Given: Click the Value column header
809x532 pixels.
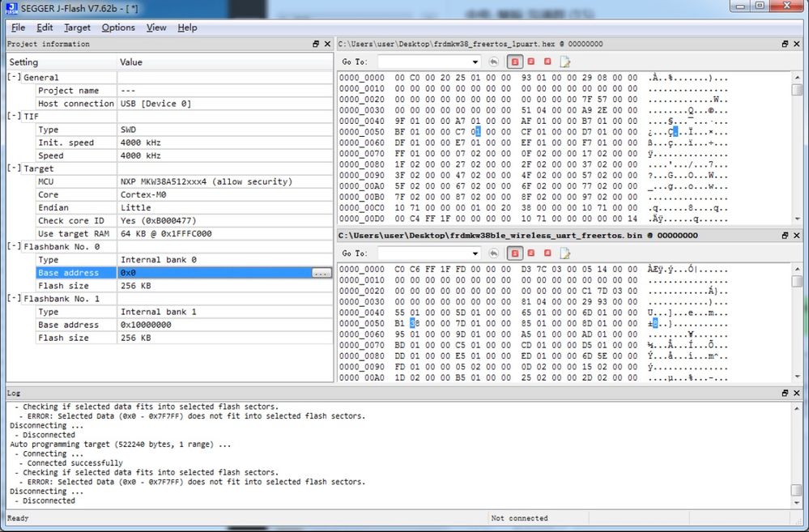Looking at the screenshot, I should pyautogui.click(x=225, y=62).
